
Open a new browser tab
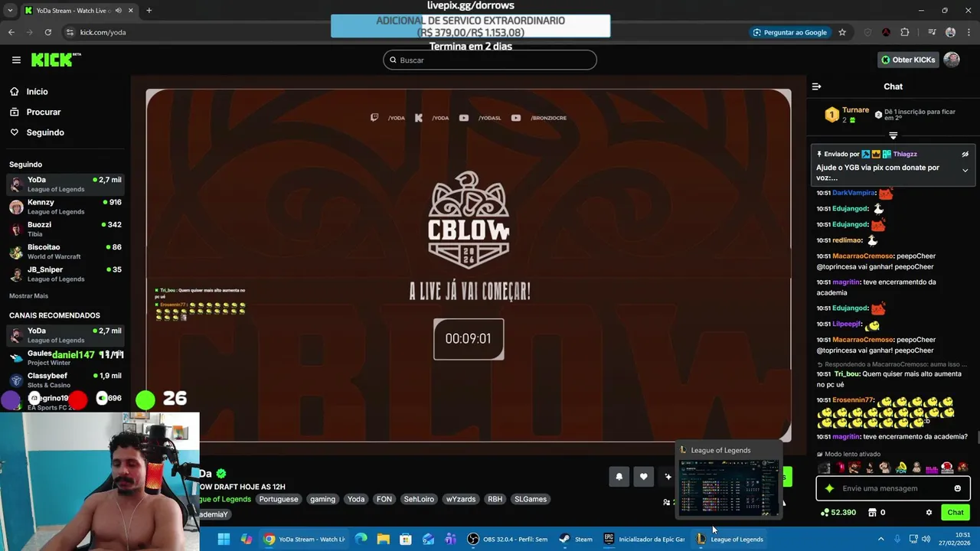click(149, 11)
